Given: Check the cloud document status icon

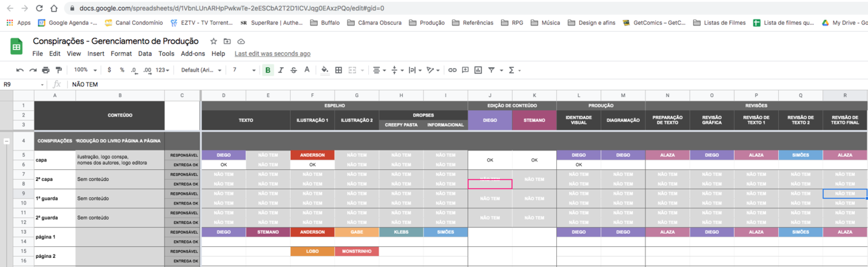Looking at the screenshot, I should 241,41.
